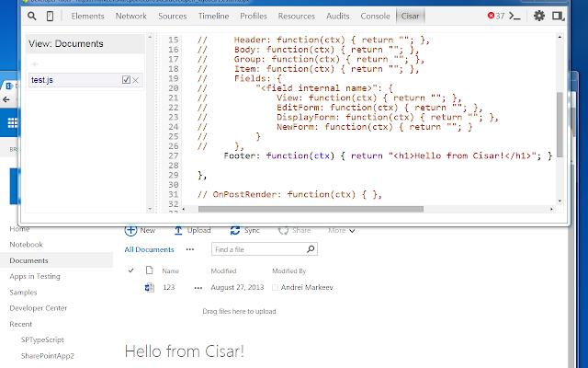
Task: Expand the More dropdown menu
Action: point(341,230)
